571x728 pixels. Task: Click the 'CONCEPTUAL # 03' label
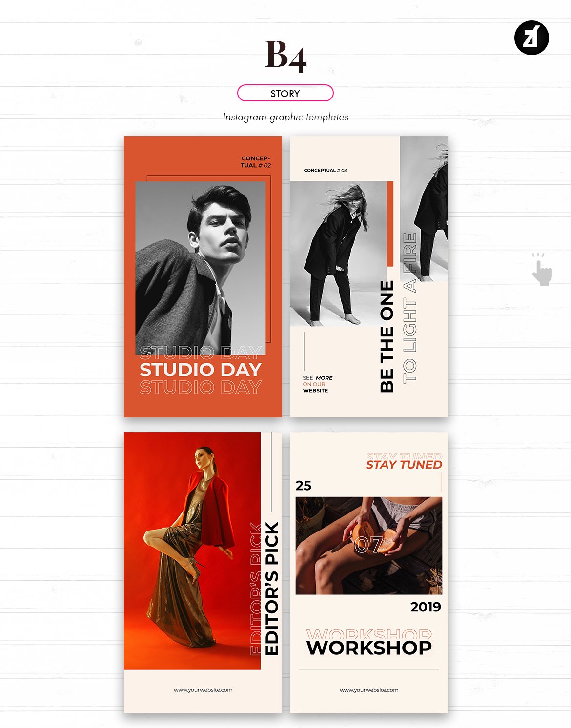click(325, 170)
